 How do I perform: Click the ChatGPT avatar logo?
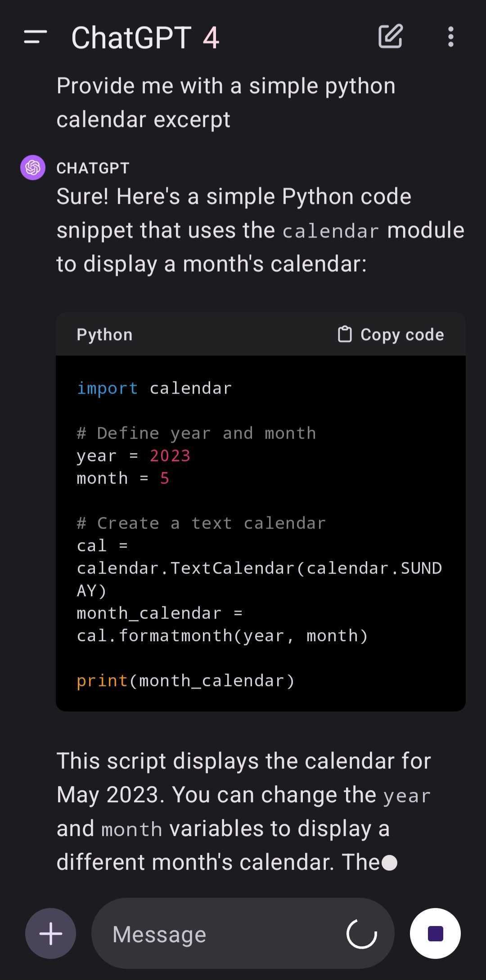(32, 167)
